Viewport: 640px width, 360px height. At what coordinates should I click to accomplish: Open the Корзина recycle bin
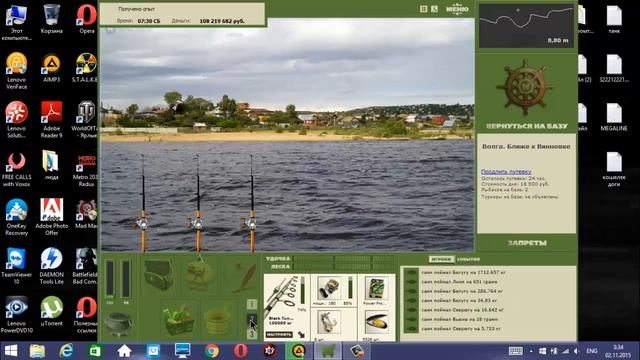coord(51,19)
